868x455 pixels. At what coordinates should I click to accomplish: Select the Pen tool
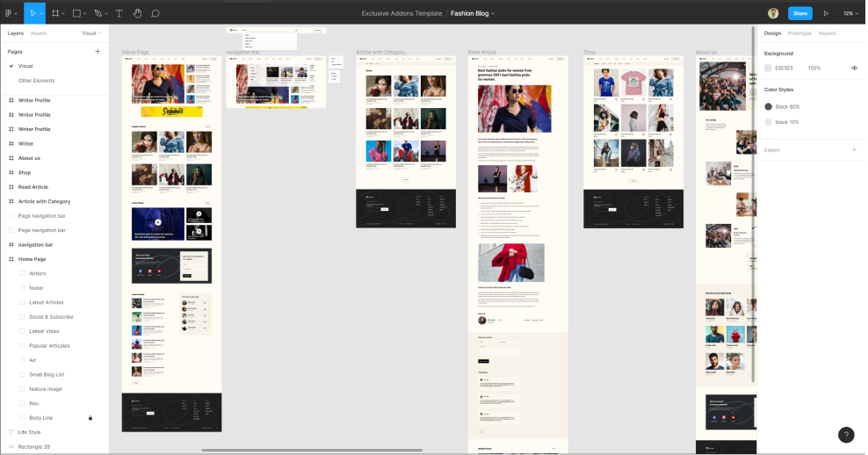(98, 13)
